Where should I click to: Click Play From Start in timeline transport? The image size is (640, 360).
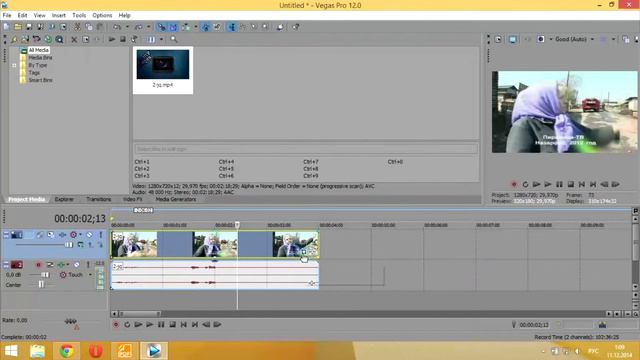[x=138, y=324]
